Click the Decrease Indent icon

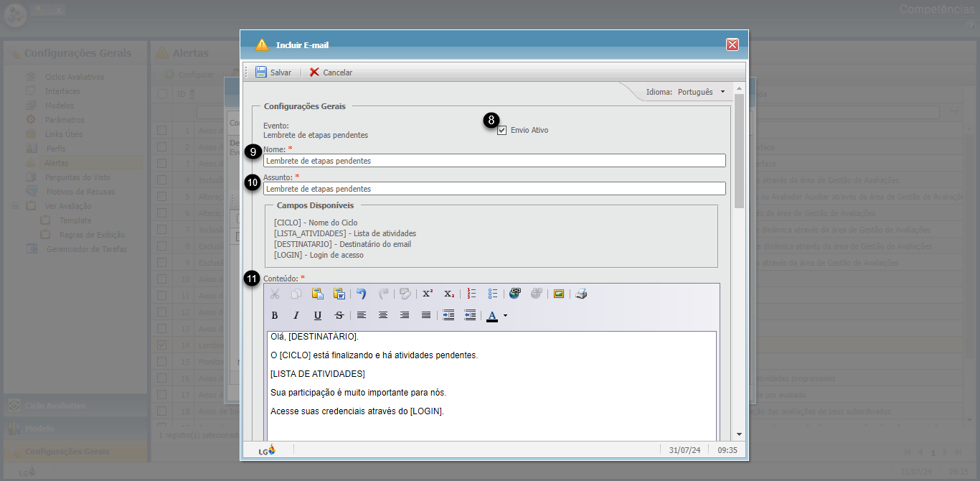pyautogui.click(x=470, y=315)
